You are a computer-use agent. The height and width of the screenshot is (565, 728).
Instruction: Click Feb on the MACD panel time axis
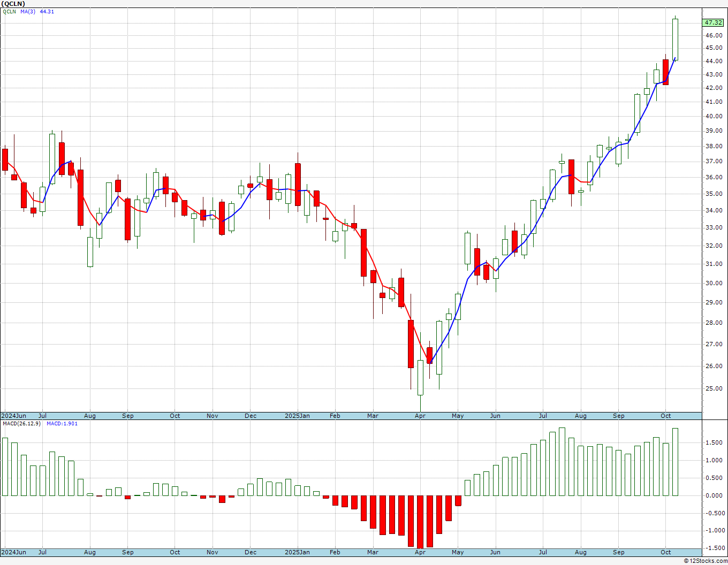[335, 552]
